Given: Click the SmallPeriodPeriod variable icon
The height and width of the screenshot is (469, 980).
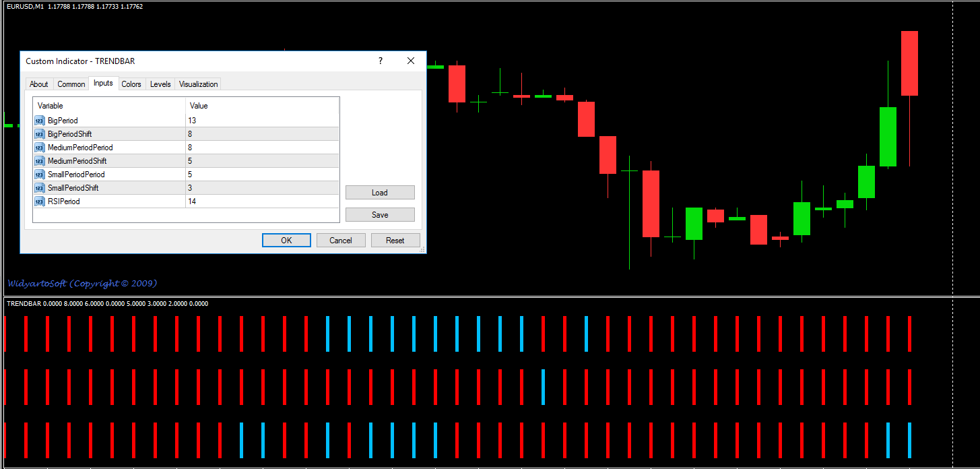Looking at the screenshot, I should [40, 175].
